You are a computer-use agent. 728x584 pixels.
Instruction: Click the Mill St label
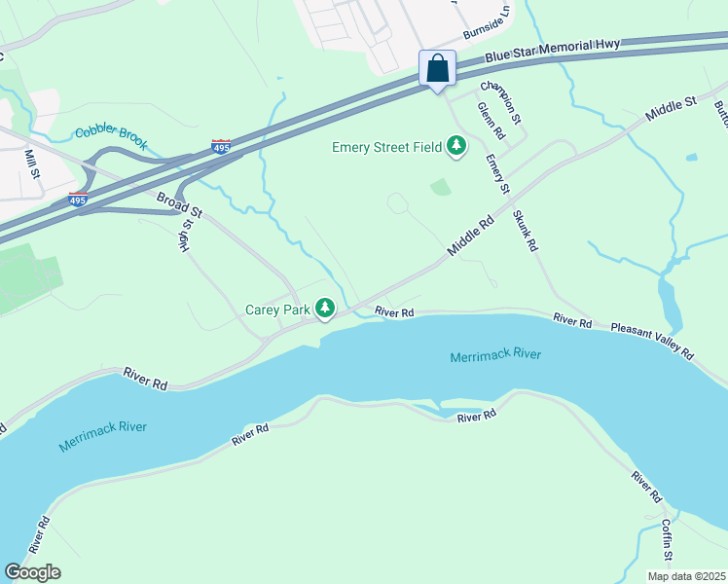click(x=32, y=164)
